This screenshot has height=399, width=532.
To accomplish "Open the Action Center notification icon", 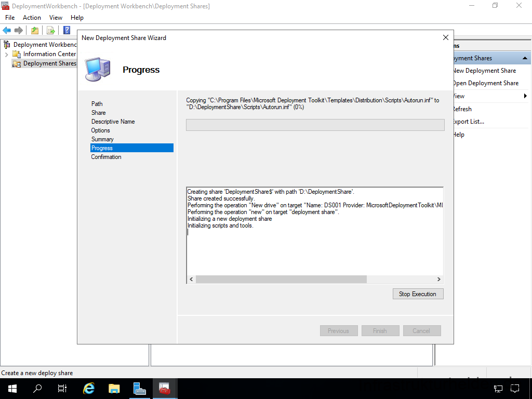I will pos(515,389).
